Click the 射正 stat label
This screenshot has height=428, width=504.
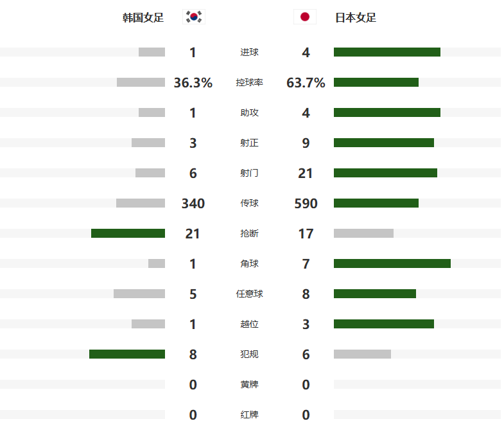[x=249, y=143]
